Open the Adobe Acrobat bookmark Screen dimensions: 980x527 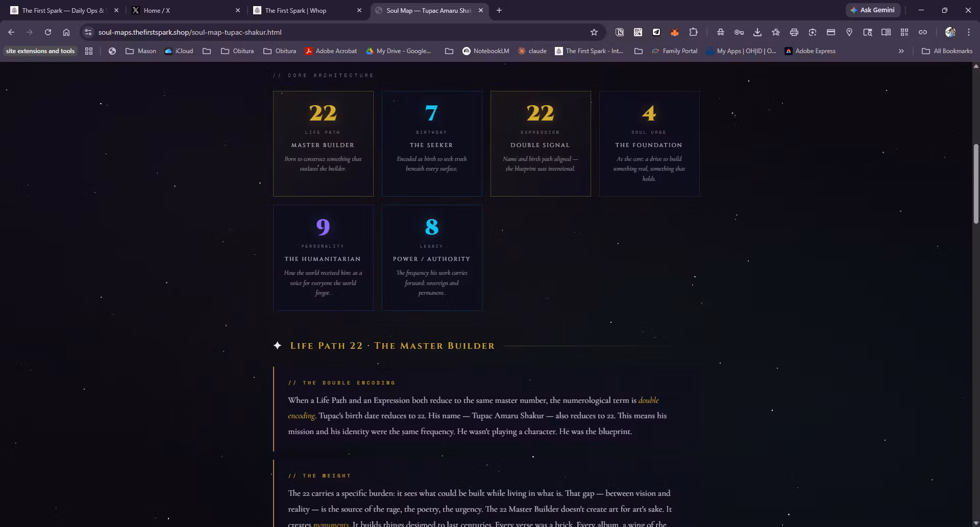(331, 51)
